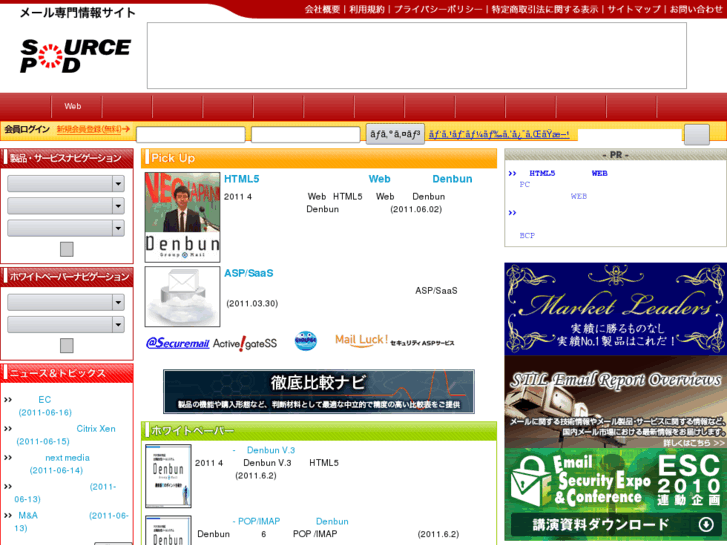Screen dimensions: 727x545
Task: Open the Market Leaders banner
Action: click(x=616, y=309)
